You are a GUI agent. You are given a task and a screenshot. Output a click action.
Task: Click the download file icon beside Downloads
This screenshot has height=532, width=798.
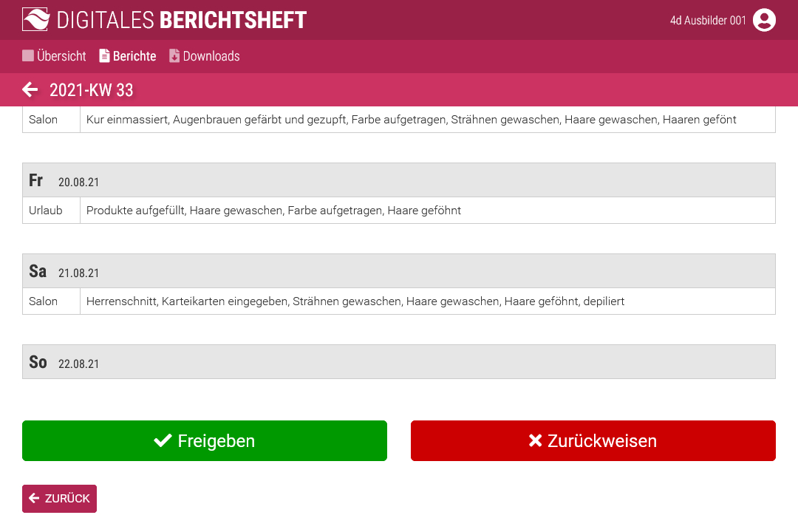pos(174,56)
